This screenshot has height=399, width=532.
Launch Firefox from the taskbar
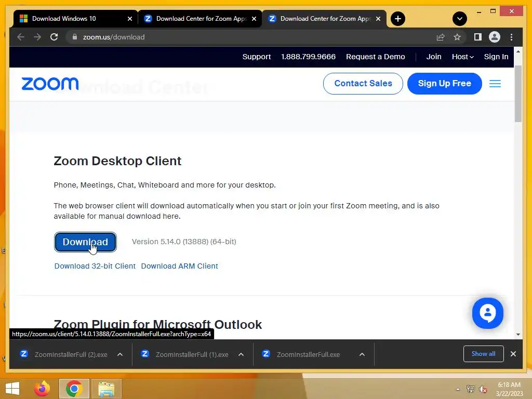pyautogui.click(x=42, y=389)
